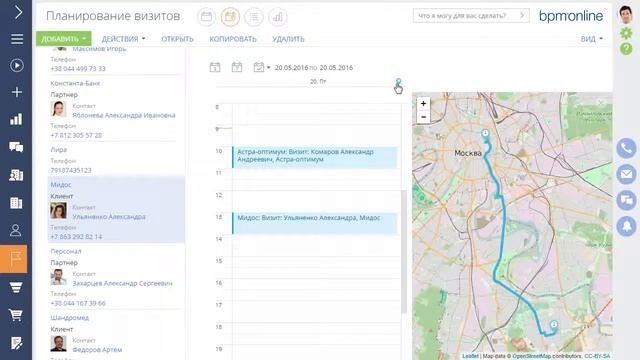Open the Шандромед account link
Screen dimensions: 640x360
tap(70, 317)
